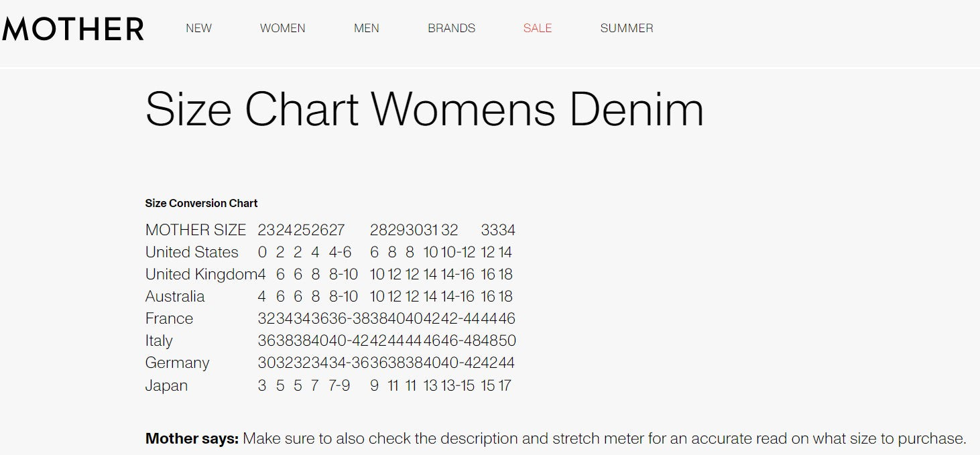Click the Germany row label
This screenshot has height=455, width=980.
[x=177, y=363]
